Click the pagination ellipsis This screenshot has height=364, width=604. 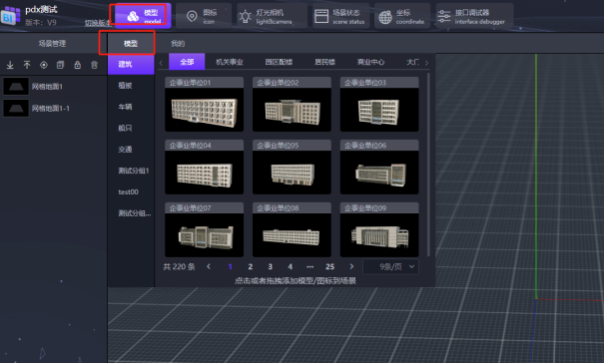(310, 266)
